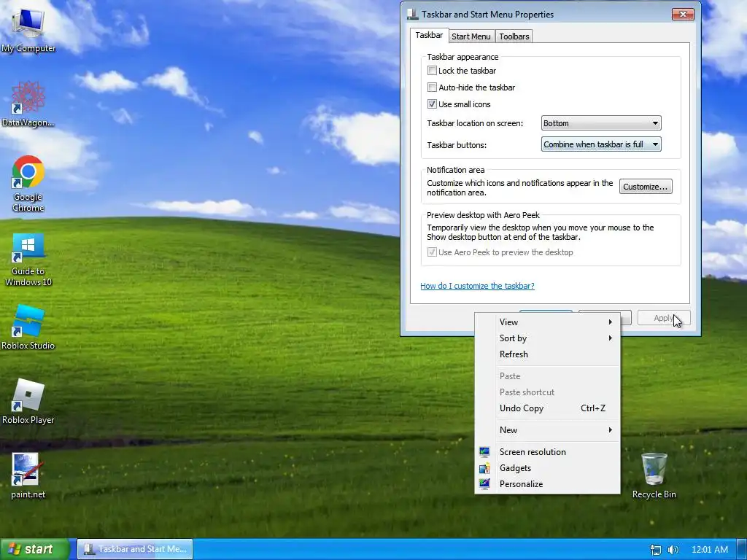Viewport: 747px width, 560px height.
Task: Open the Taskbar buttons dropdown
Action: pos(601,144)
